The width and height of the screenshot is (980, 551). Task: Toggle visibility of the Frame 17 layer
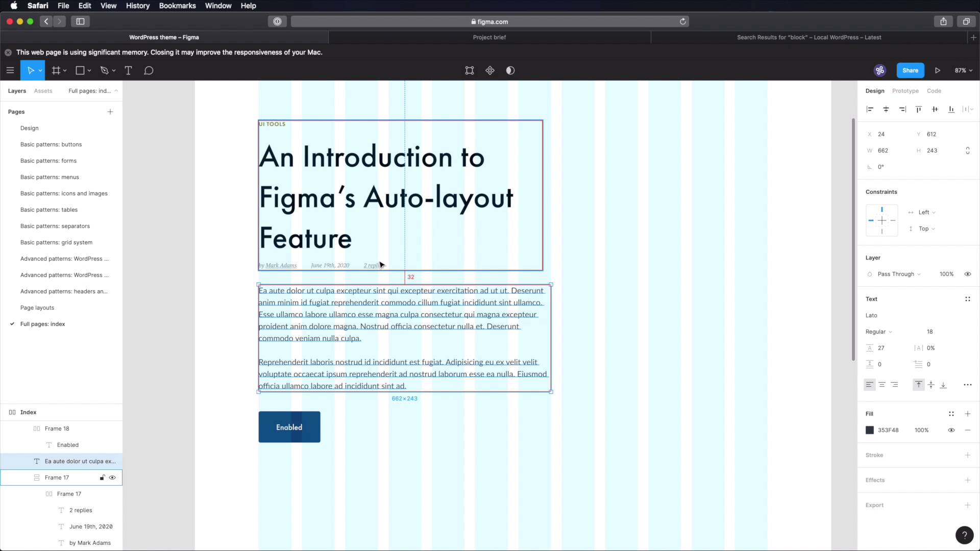click(112, 478)
